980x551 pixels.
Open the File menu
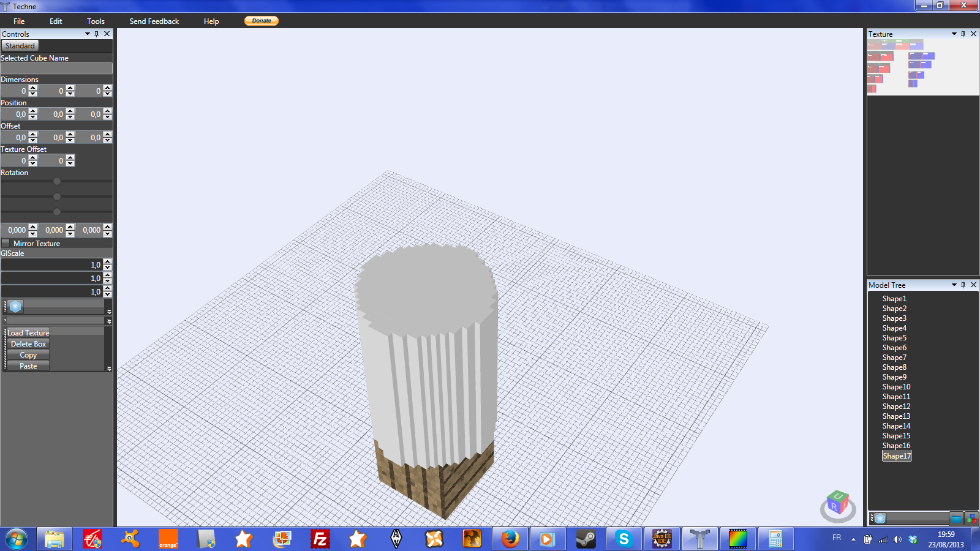(19, 21)
